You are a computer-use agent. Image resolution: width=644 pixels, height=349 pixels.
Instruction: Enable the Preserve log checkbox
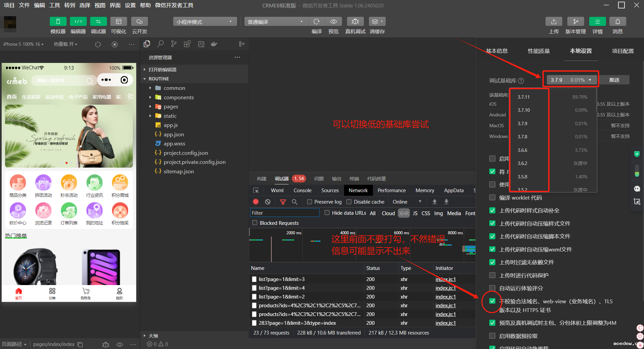click(310, 202)
